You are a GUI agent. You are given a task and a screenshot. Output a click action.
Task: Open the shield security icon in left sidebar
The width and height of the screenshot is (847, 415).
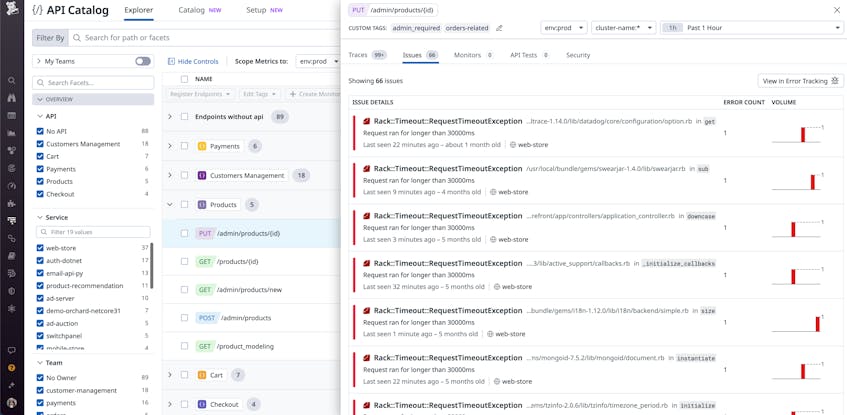[11, 291]
